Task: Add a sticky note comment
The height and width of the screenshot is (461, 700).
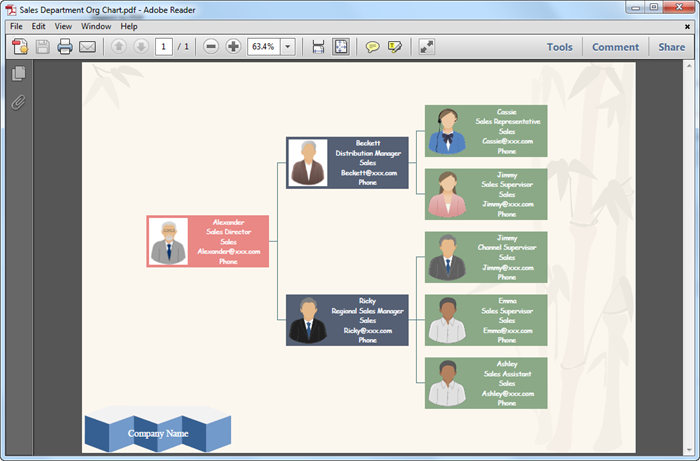Action: coord(372,46)
